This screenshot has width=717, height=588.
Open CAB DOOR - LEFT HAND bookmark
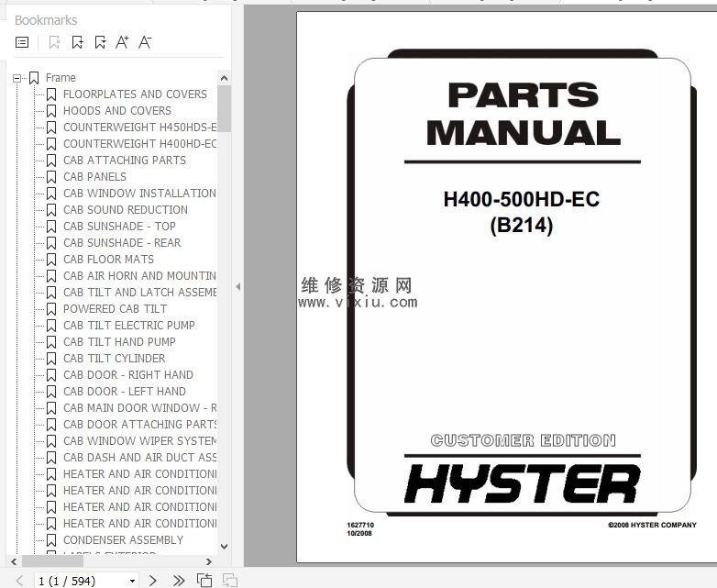coord(125,392)
